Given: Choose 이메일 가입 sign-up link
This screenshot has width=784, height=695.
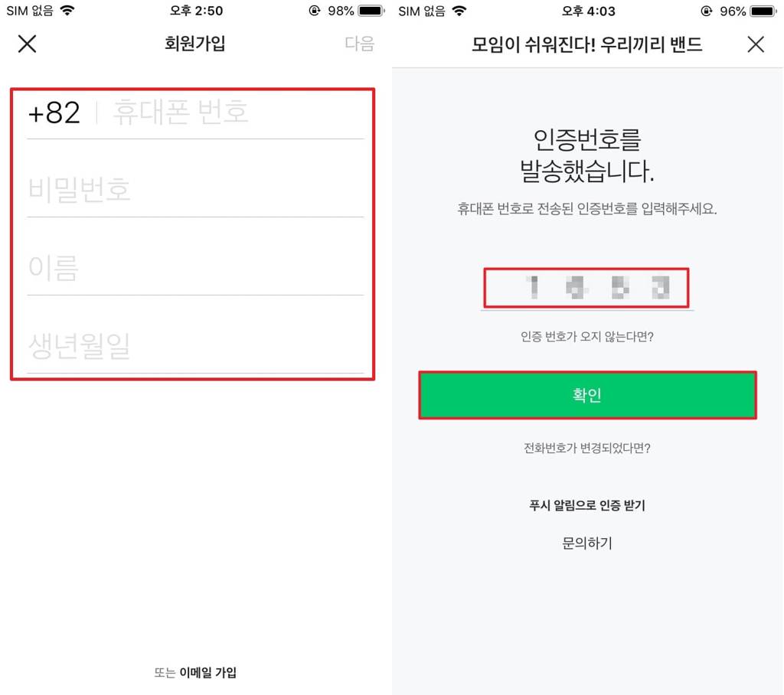Looking at the screenshot, I should click(x=208, y=673).
